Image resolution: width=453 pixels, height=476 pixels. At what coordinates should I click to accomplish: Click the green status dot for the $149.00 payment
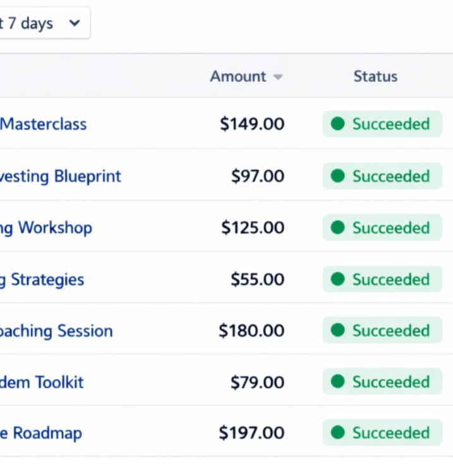(x=338, y=124)
